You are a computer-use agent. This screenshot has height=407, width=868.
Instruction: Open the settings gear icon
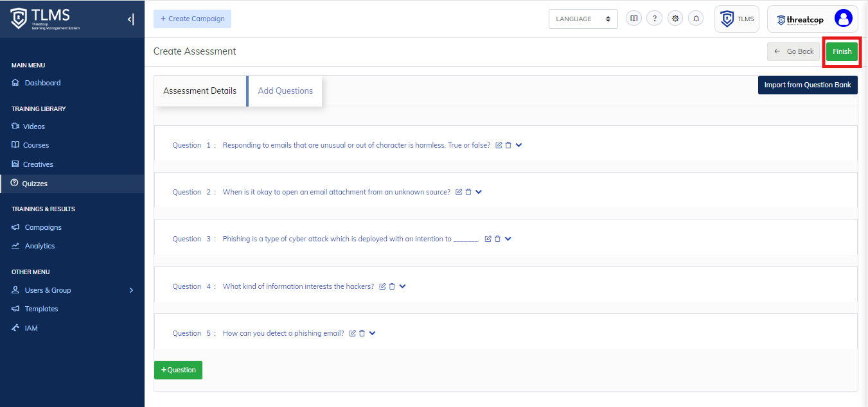(x=675, y=19)
